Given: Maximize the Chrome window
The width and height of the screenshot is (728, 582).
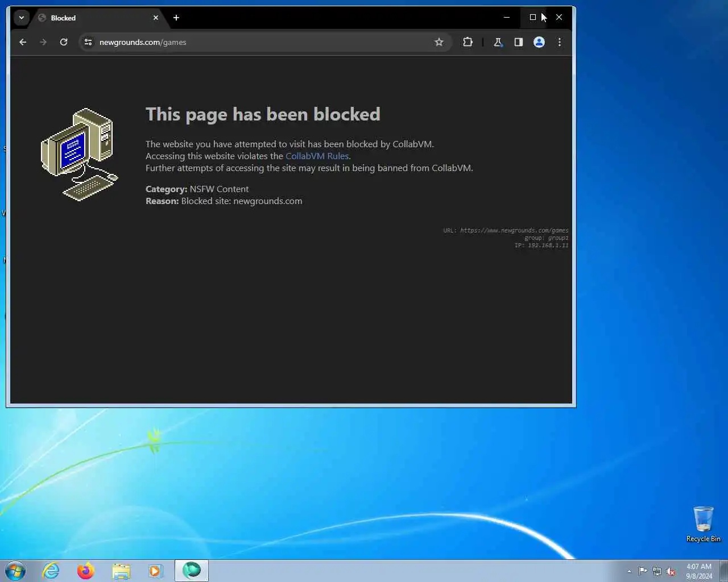Looking at the screenshot, I should coord(533,17).
